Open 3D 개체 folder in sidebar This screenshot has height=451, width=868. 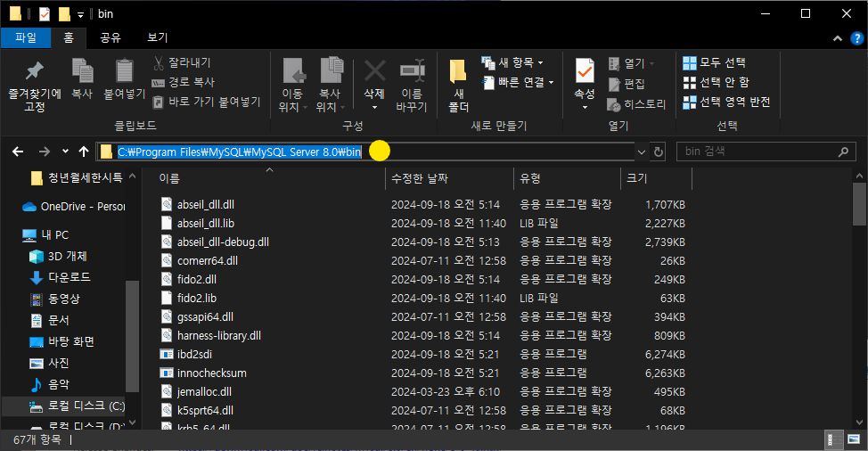pos(58,256)
